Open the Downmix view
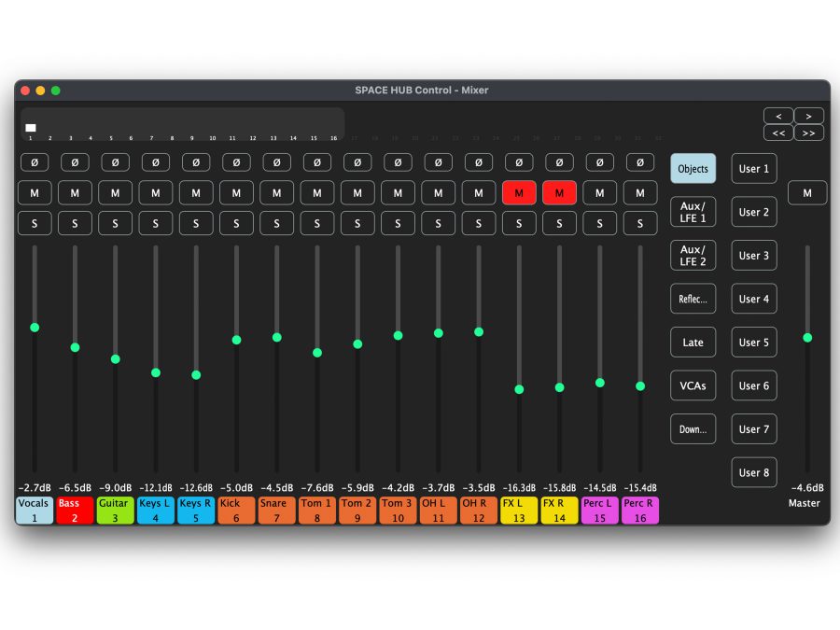This screenshot has height=630, width=840. 693,428
